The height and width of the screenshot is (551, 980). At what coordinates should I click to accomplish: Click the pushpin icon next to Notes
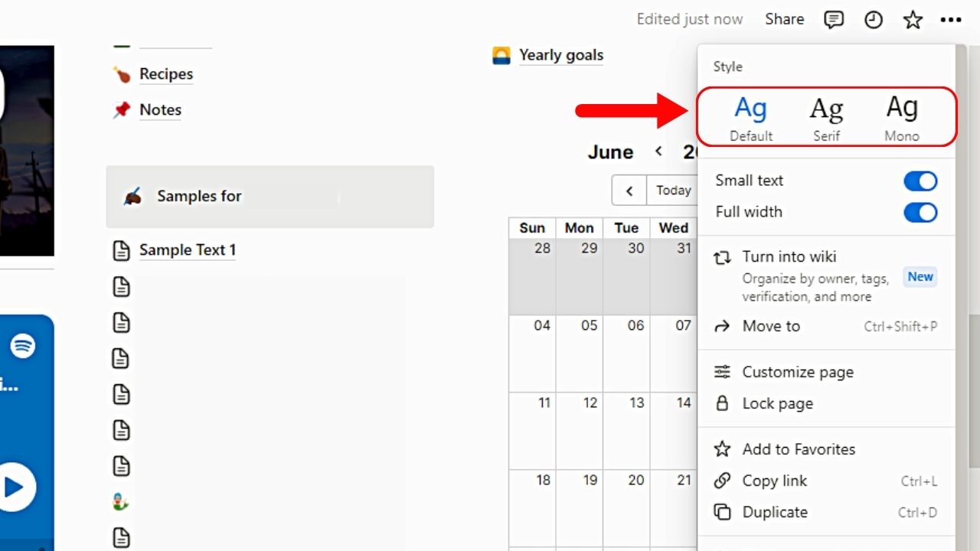[122, 109]
